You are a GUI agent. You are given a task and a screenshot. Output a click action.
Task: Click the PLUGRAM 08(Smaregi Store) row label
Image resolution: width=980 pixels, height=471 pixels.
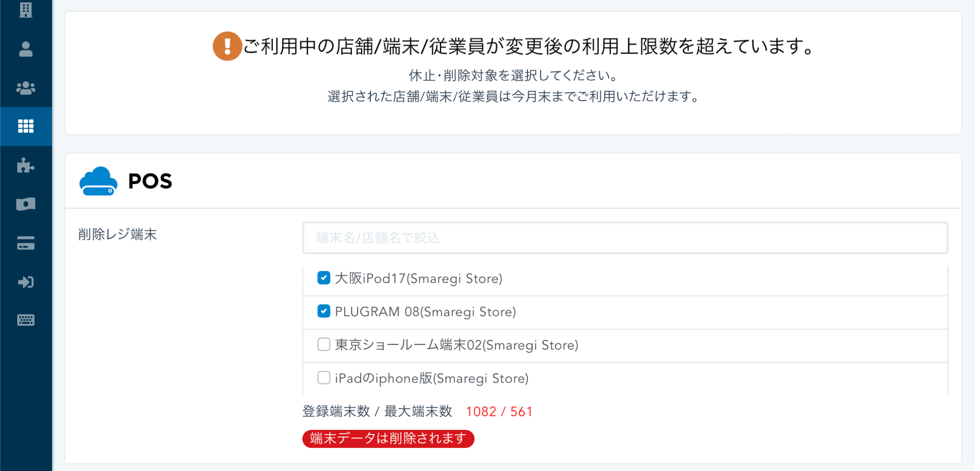point(425,312)
